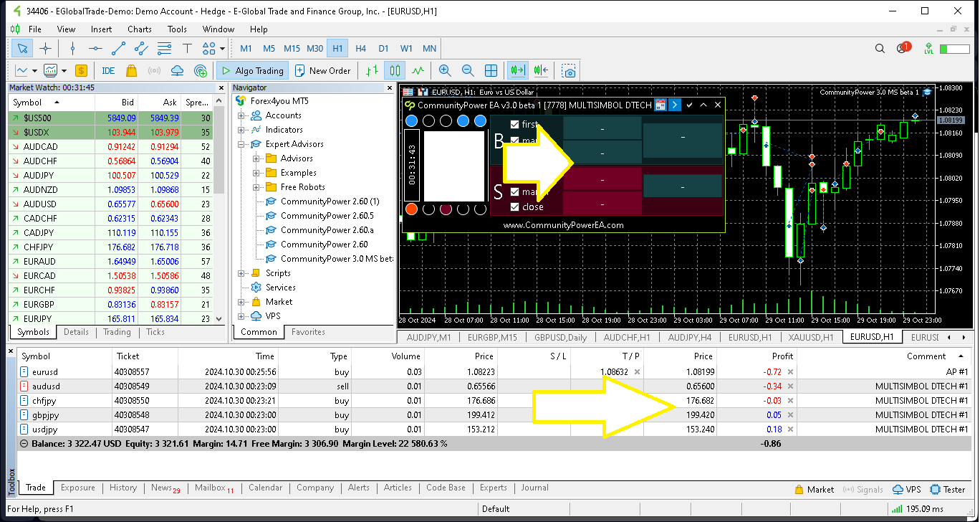
Task: Click the green progress bar at top right
Action: tap(954, 49)
